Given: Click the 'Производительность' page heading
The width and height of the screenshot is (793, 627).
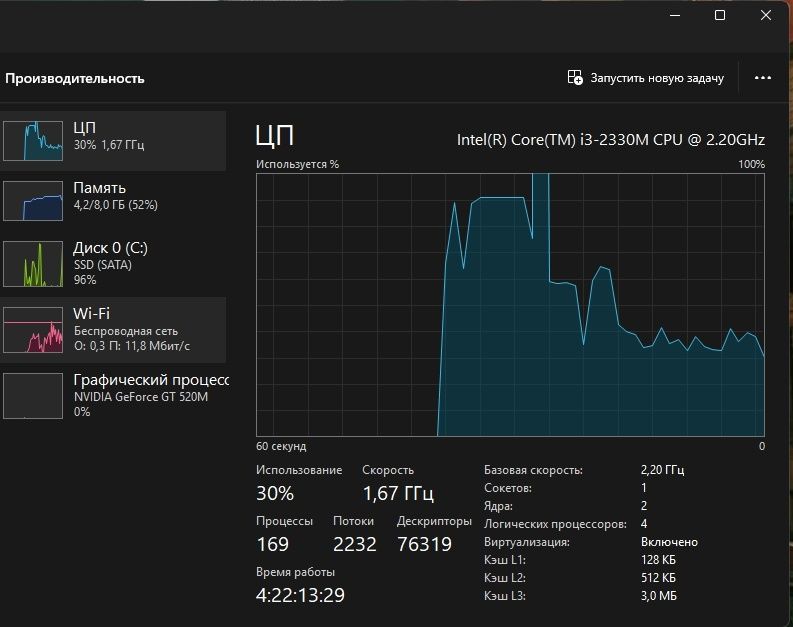Looking at the screenshot, I should 75,78.
